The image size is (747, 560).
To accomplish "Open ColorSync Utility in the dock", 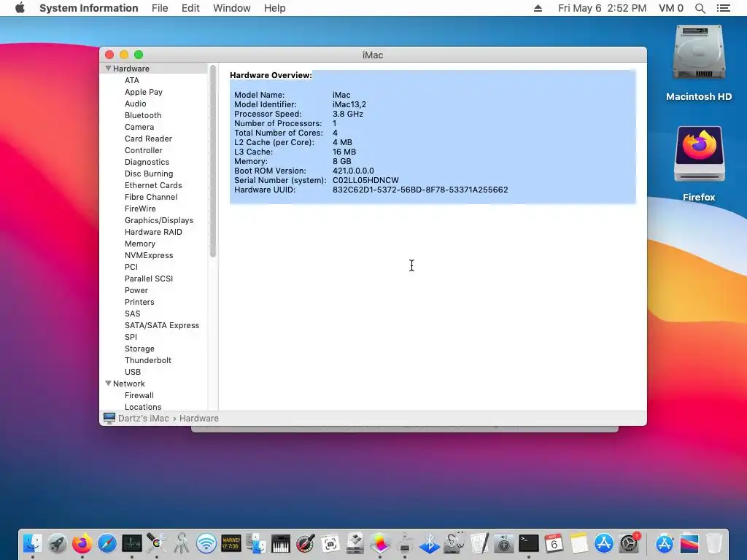I will 156,543.
